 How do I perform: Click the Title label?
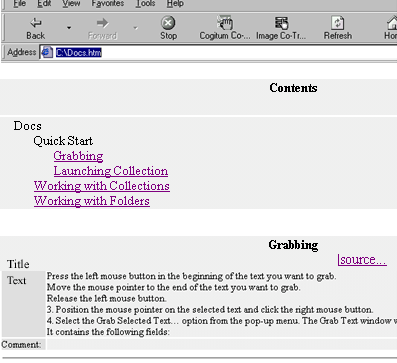tap(18, 264)
